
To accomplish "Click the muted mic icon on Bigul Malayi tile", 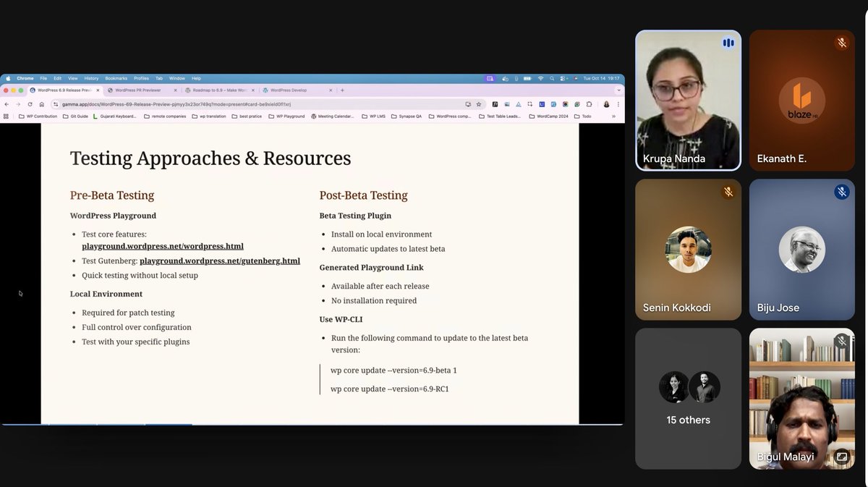I will 841,341.
